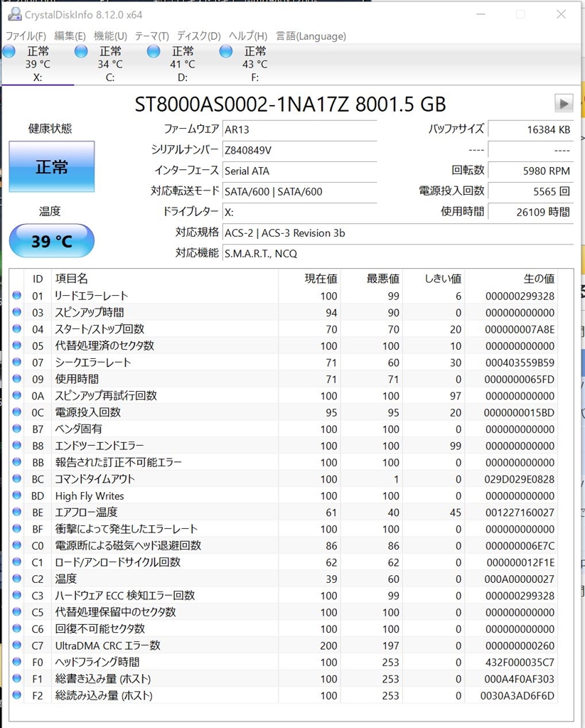Click blue status dot for スピンアップ時間 row
Image resolution: width=585 pixels, height=728 pixels.
coord(17,312)
